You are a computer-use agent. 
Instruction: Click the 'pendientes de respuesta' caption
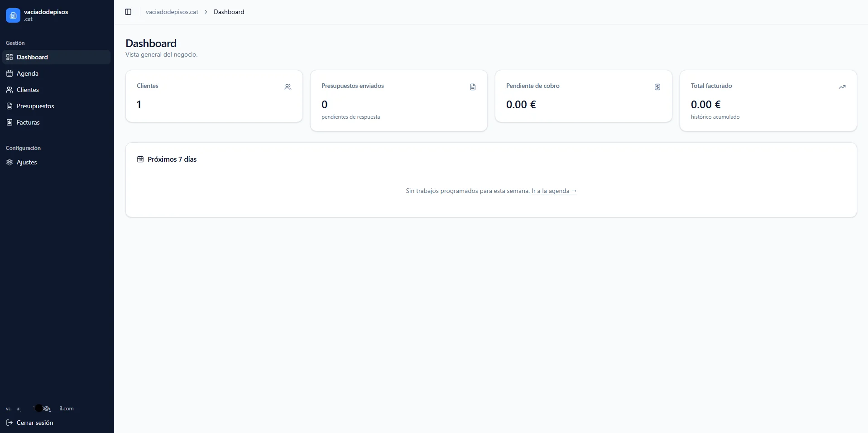pos(351,117)
